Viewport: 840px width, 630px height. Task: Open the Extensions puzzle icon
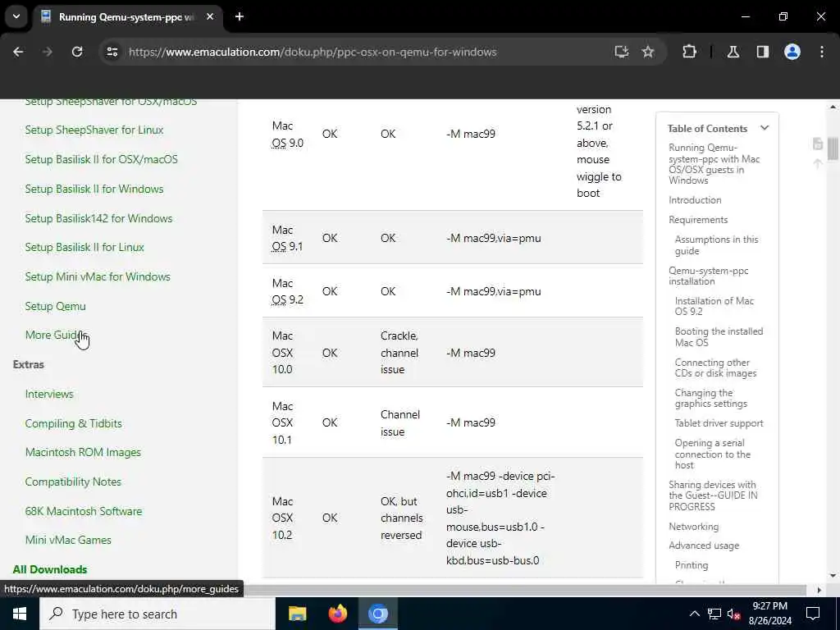pos(689,52)
